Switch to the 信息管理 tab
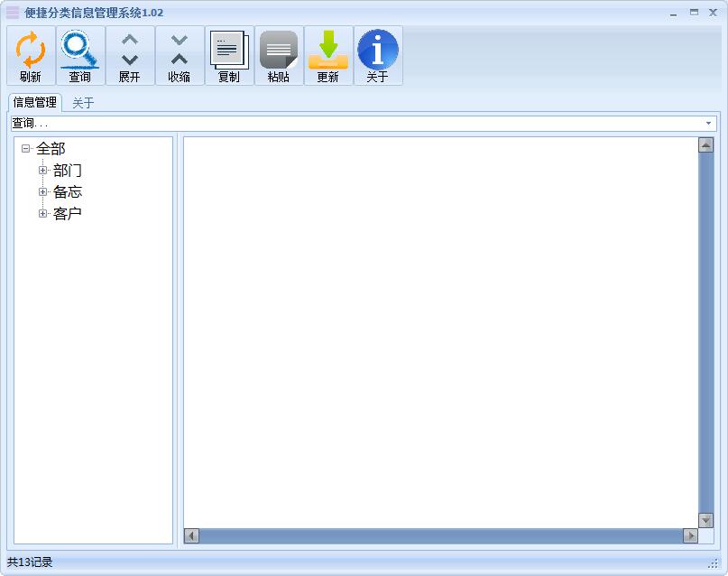The height and width of the screenshot is (576, 728). click(x=35, y=102)
